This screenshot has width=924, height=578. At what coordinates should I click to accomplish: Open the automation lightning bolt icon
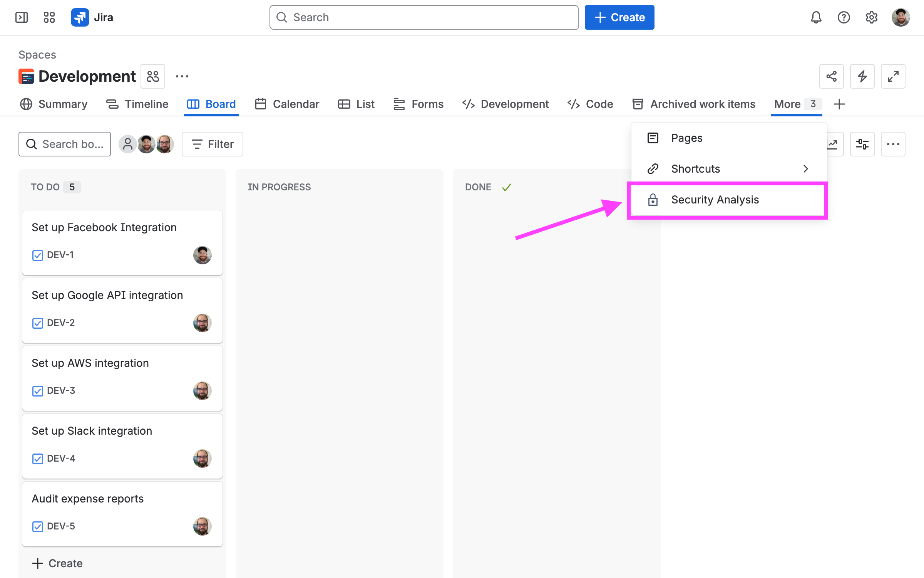click(x=862, y=76)
